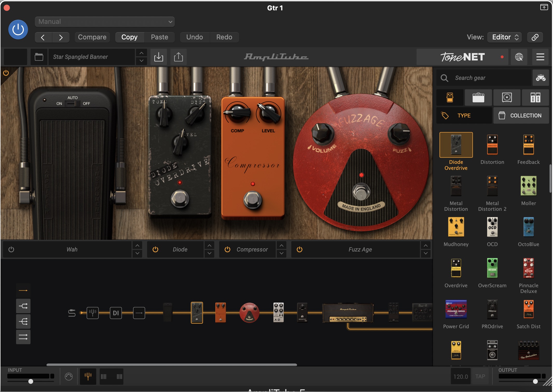Click the Undo button
The image size is (553, 392).
point(195,37)
